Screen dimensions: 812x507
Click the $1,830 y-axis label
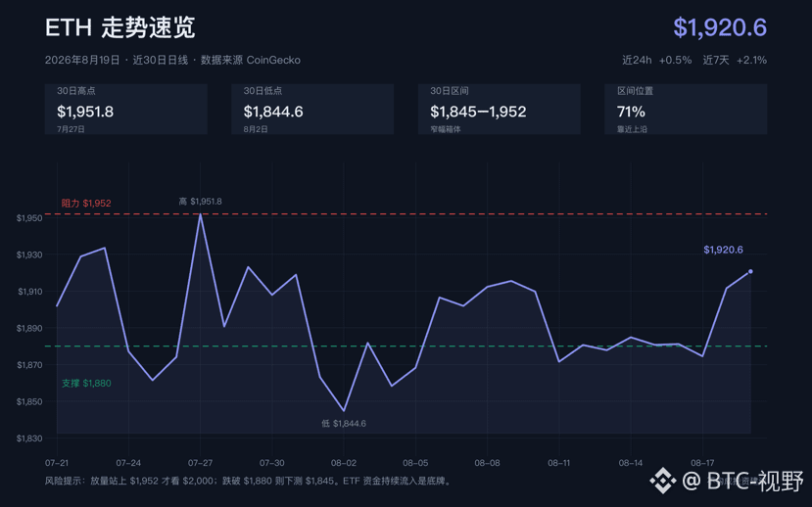click(x=29, y=438)
